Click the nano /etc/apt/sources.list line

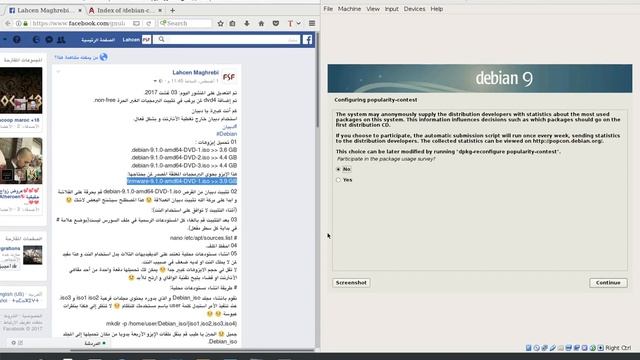tap(203, 238)
